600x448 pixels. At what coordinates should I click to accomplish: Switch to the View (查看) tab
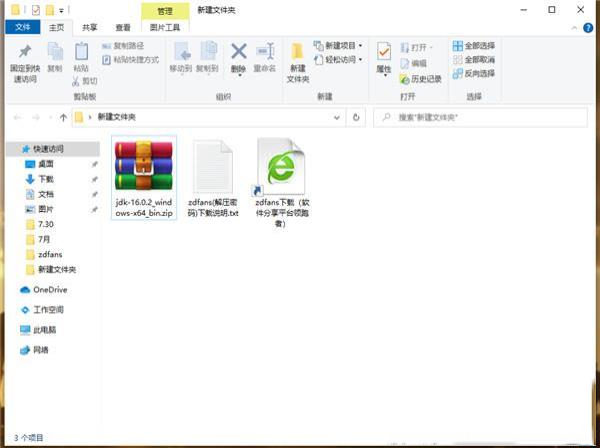point(122,28)
